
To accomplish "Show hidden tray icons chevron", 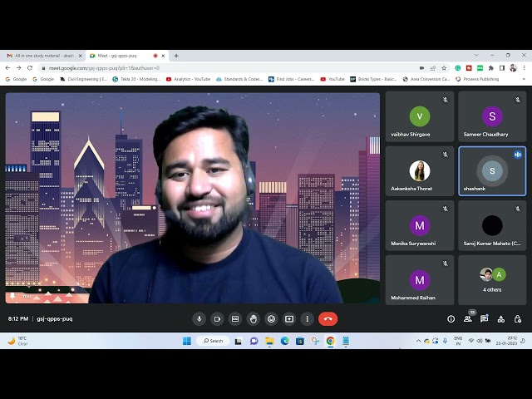I will (418, 341).
